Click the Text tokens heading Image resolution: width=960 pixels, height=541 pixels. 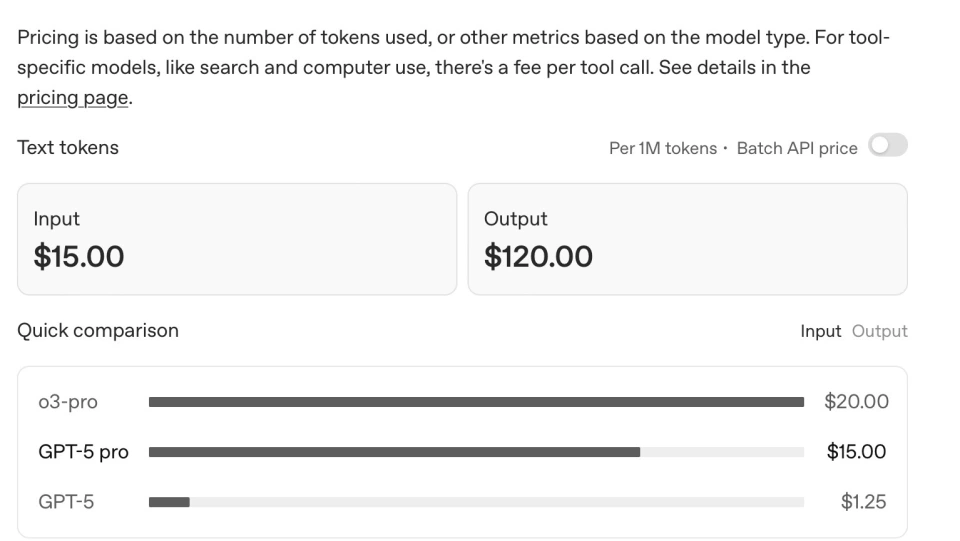tap(68, 147)
